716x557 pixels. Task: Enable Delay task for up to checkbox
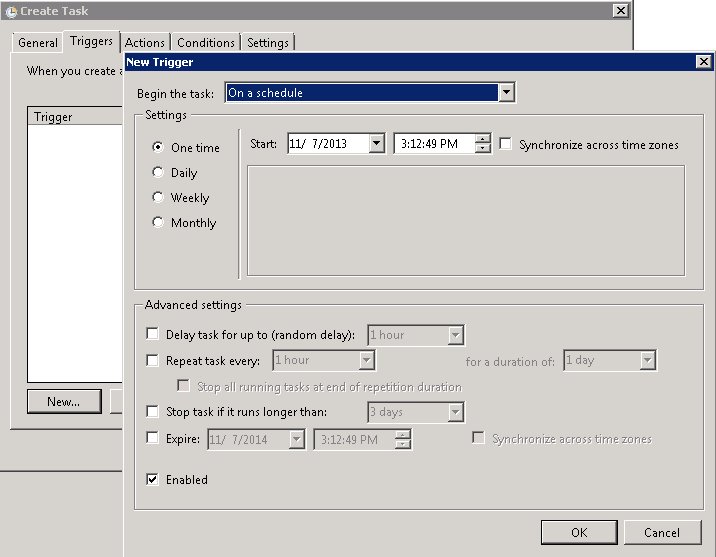tap(153, 335)
